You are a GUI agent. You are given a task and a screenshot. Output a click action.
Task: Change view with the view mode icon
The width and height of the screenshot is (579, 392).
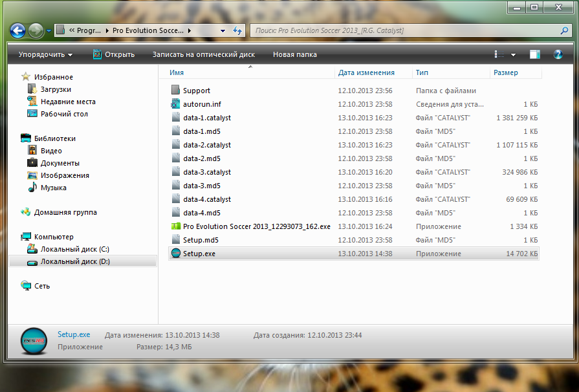(499, 54)
